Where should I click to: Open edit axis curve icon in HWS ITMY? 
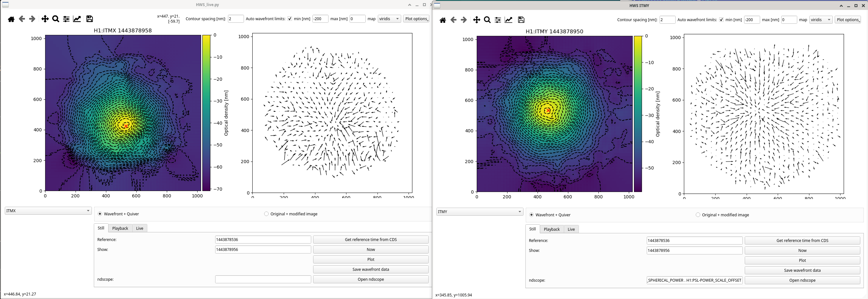point(508,20)
